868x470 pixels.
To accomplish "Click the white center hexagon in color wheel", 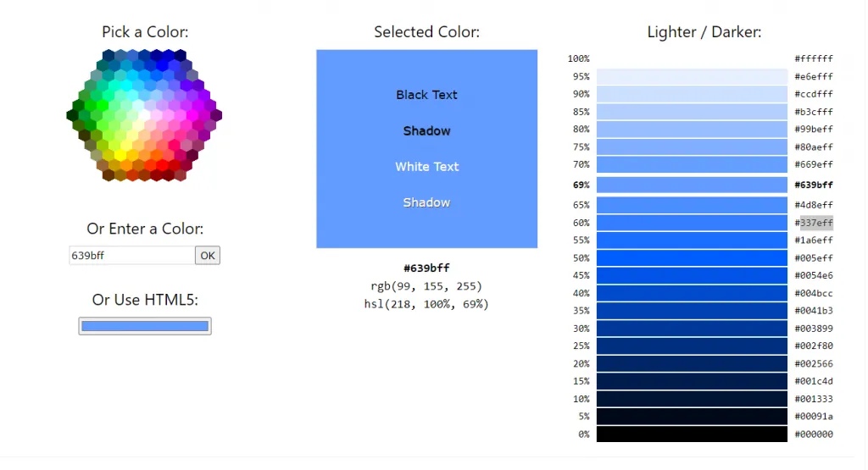I will [x=144, y=115].
